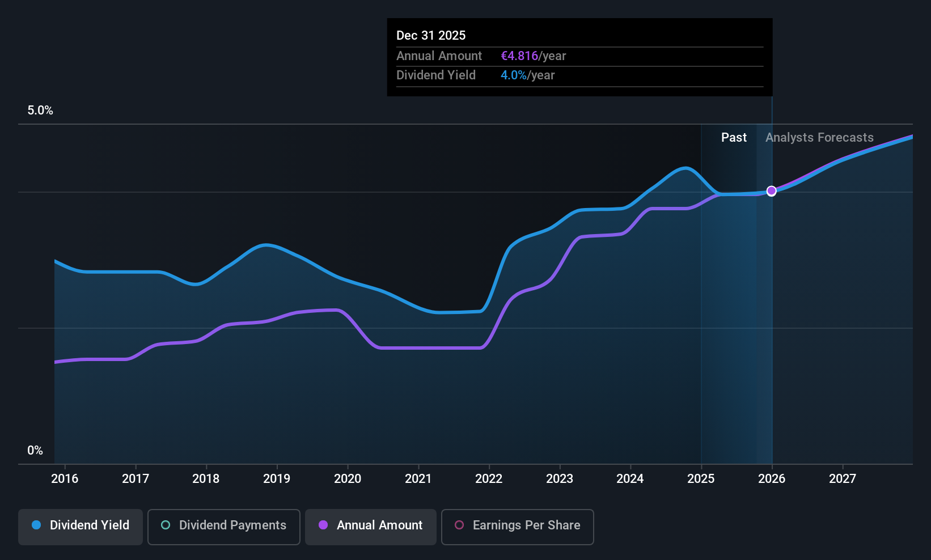931x560 pixels.
Task: Click the 2022 x-axis year label
Action: coord(489,478)
